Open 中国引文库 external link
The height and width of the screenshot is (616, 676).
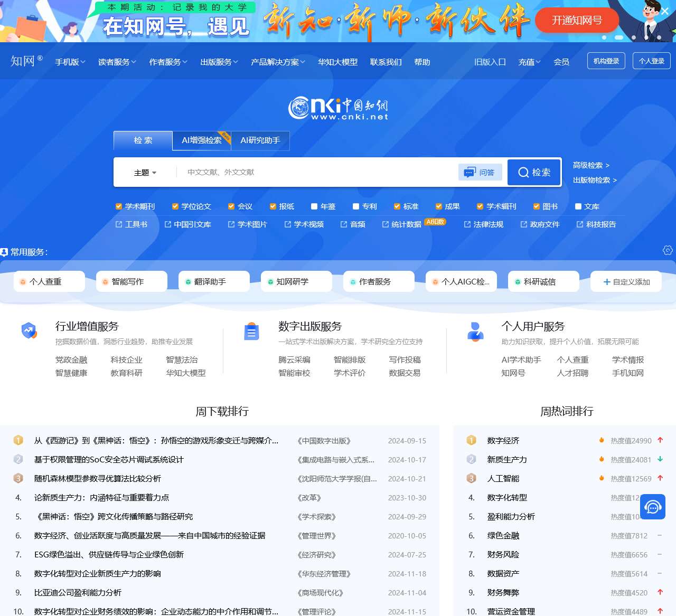(x=187, y=224)
